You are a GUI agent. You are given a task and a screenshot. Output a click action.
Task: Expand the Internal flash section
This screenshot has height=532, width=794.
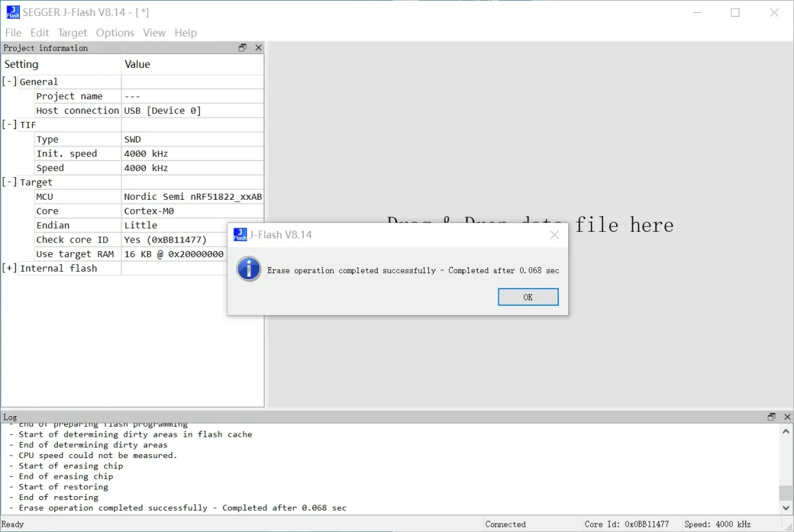click(9, 268)
